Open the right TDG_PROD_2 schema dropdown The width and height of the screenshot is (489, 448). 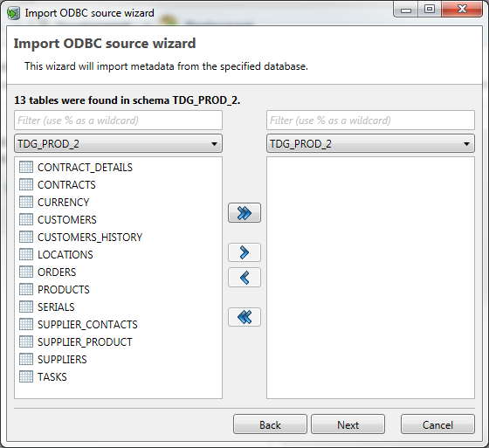click(x=370, y=143)
